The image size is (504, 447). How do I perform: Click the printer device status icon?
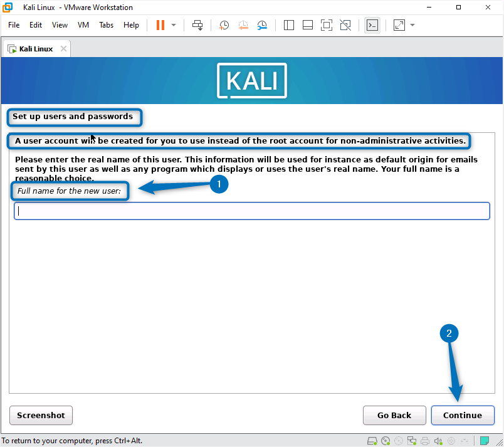(426, 440)
